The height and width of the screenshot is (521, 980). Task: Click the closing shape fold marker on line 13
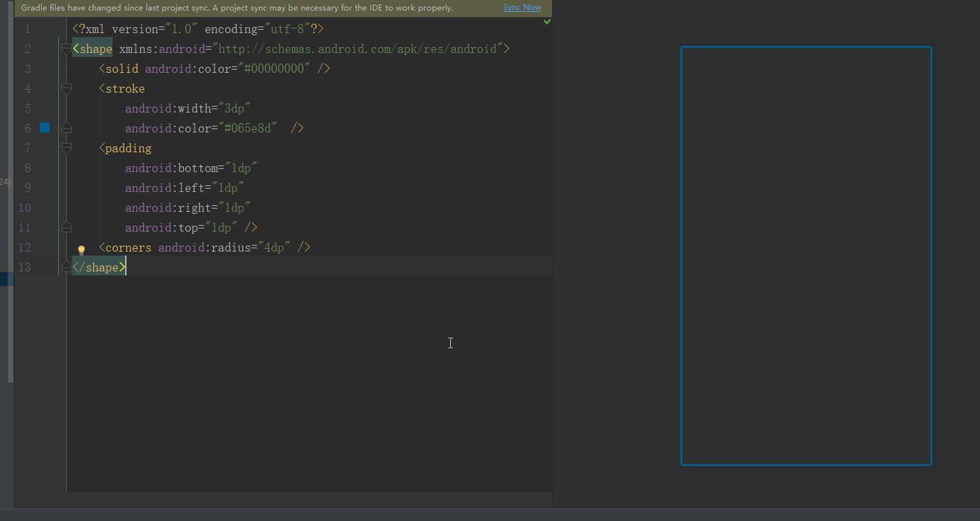tap(66, 267)
